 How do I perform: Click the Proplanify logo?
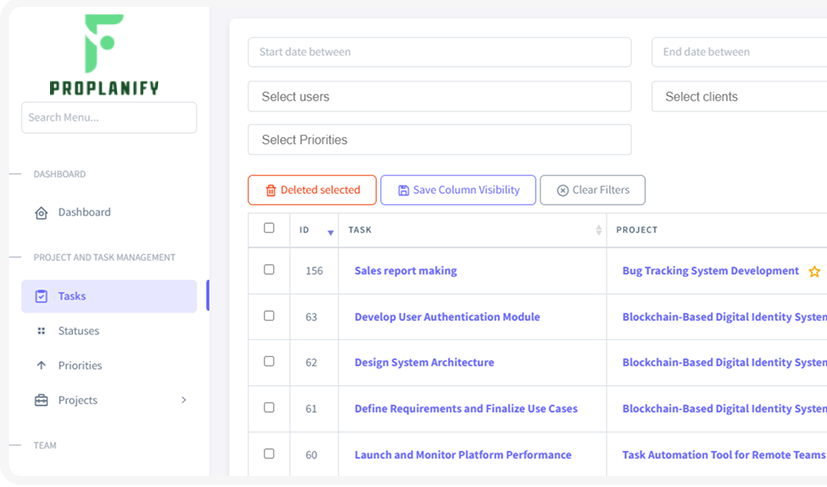tap(104, 55)
